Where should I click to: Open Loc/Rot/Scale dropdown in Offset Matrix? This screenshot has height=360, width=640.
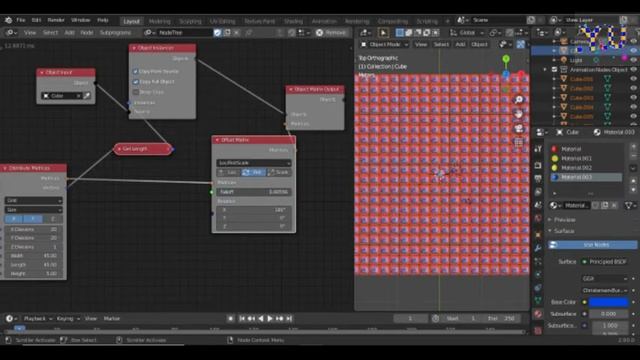pos(253,163)
